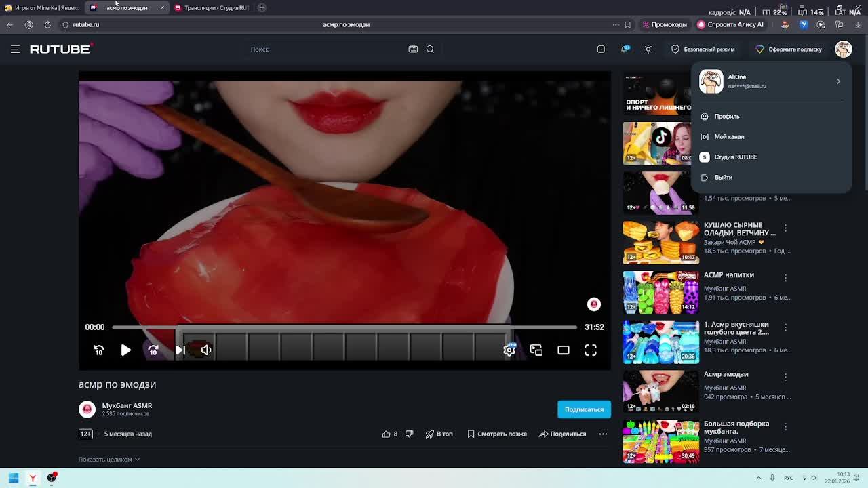Open АСМР напитки video title
Image resolution: width=868 pixels, height=488 pixels.
click(729, 275)
